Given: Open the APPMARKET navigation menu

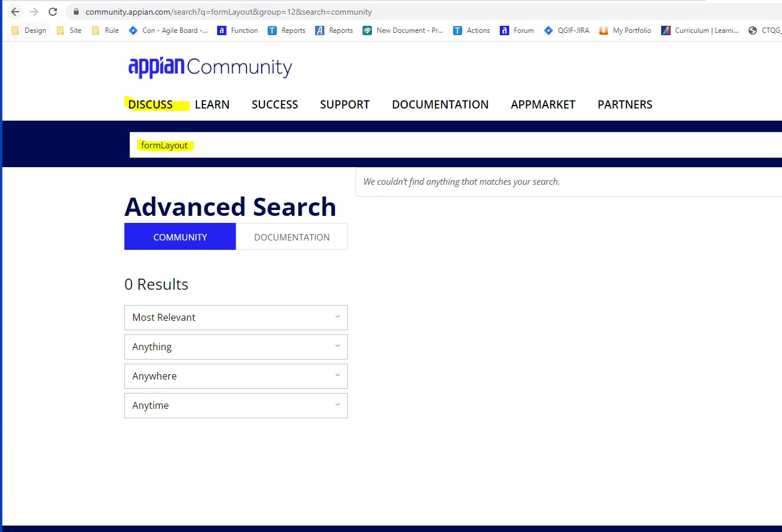Looking at the screenshot, I should point(543,104).
